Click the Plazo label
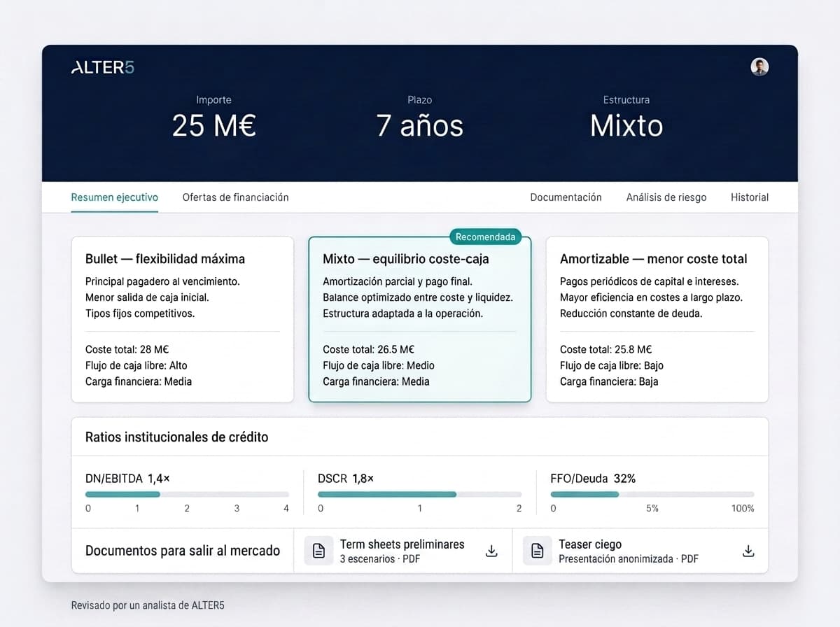 tap(419, 100)
